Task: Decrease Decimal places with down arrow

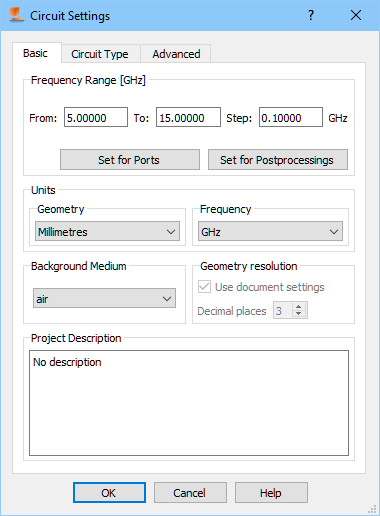Action: click(x=299, y=314)
